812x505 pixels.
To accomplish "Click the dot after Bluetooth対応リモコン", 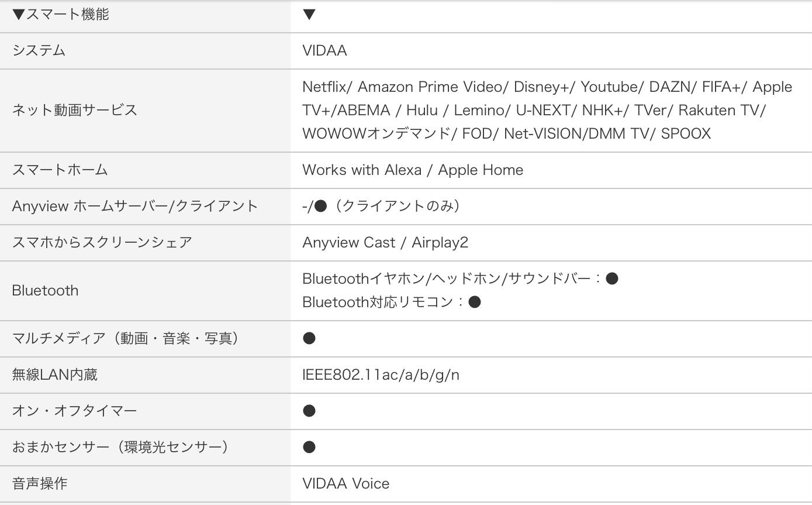I will point(475,302).
